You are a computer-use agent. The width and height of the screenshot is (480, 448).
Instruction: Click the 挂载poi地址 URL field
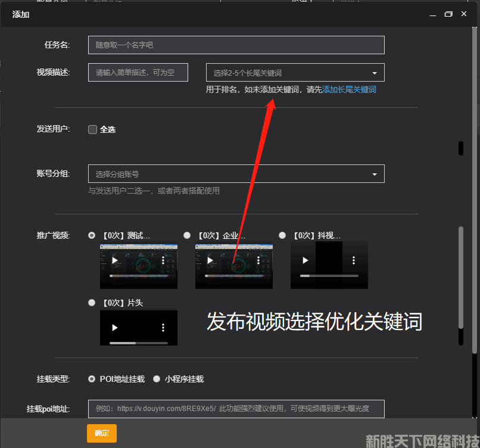pyautogui.click(x=236, y=409)
